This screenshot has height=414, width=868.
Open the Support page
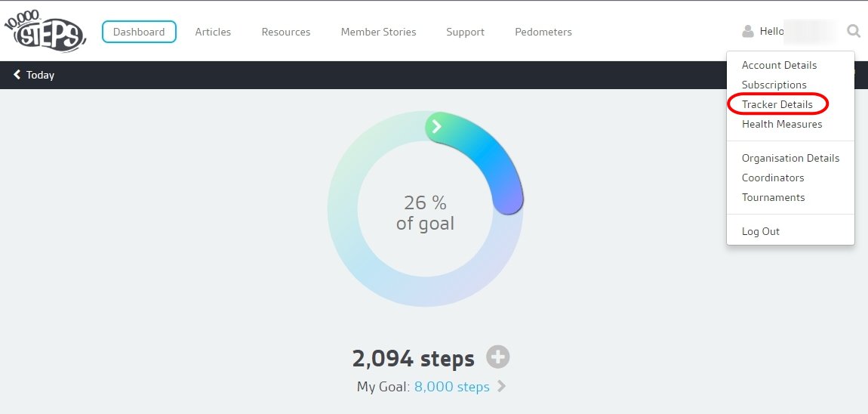[466, 32]
